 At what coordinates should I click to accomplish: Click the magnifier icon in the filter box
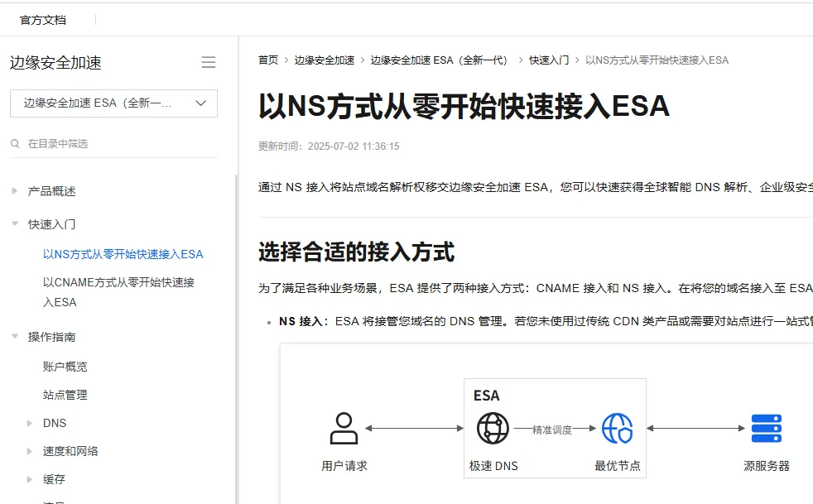point(15,143)
